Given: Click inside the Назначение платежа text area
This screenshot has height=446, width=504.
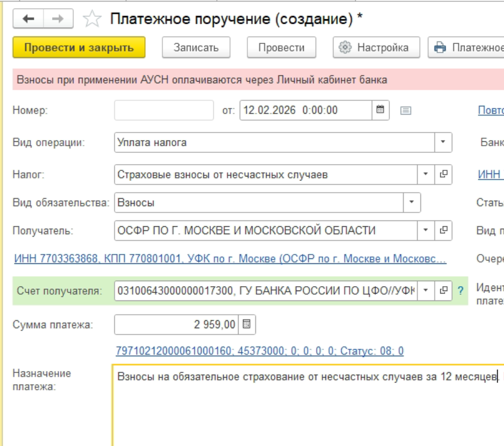Looking at the screenshot, I should [308, 405].
